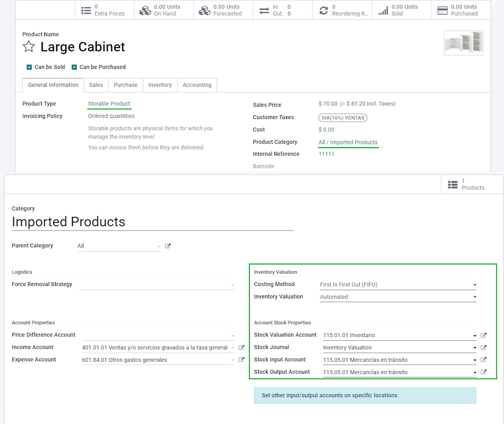Image resolution: width=504 pixels, height=424 pixels.
Task: Open the Inventory Valuation dropdown
Action: click(474, 297)
